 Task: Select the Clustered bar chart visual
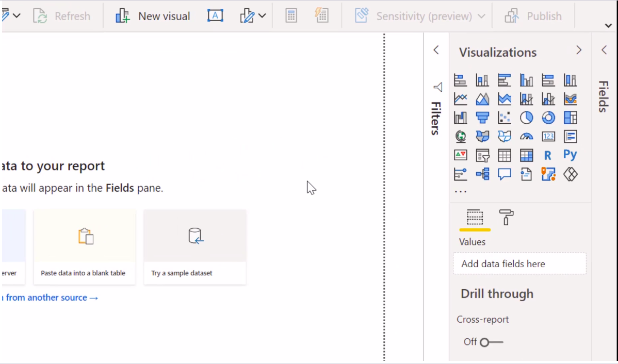coord(505,80)
